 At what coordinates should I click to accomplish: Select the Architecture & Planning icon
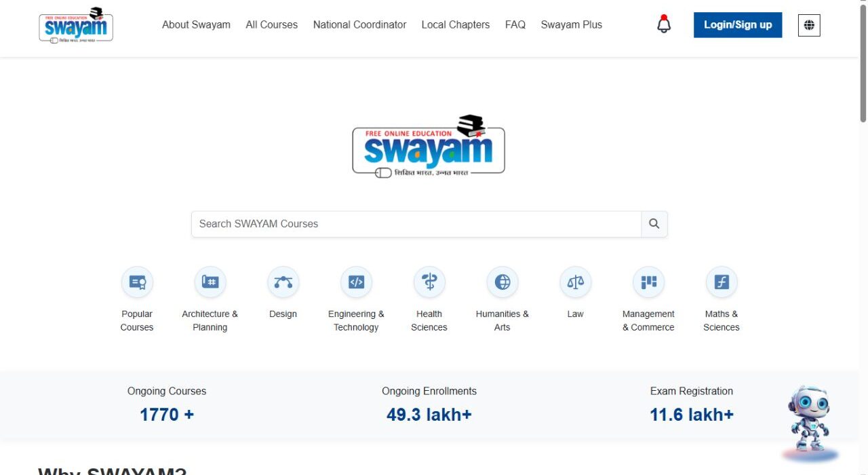pos(210,282)
